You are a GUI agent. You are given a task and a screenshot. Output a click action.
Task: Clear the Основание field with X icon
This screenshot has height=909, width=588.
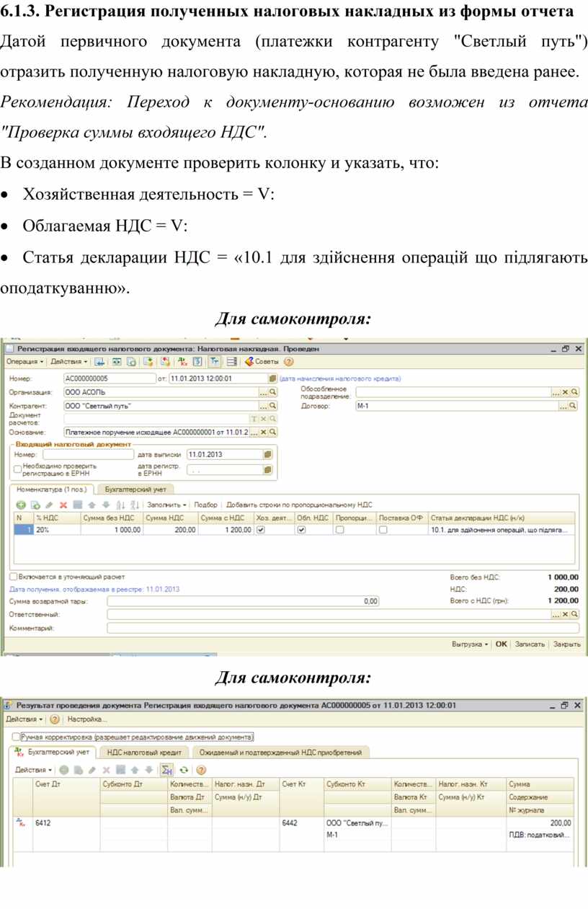tap(263, 433)
